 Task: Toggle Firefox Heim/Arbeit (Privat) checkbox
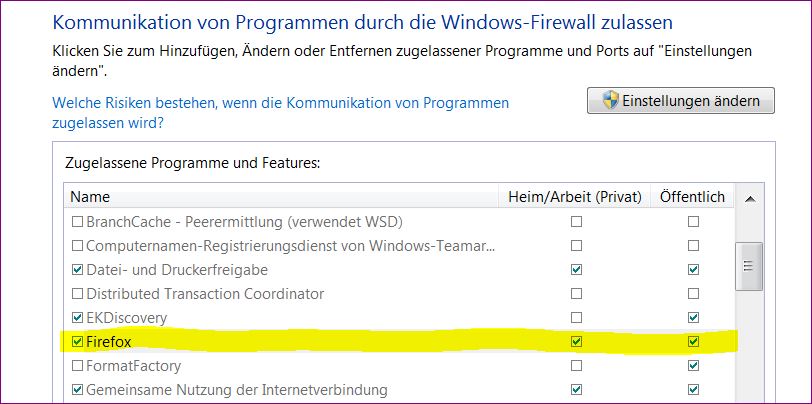click(x=575, y=342)
